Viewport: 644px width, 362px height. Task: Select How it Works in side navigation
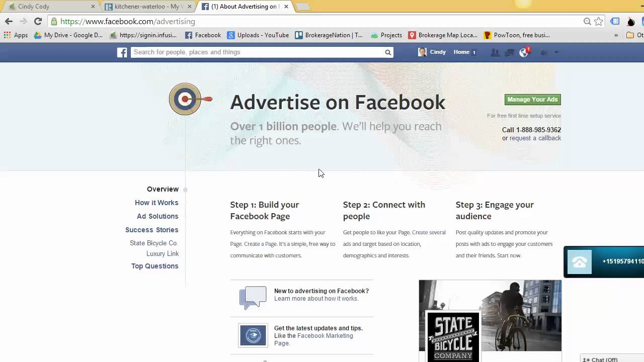(x=156, y=203)
